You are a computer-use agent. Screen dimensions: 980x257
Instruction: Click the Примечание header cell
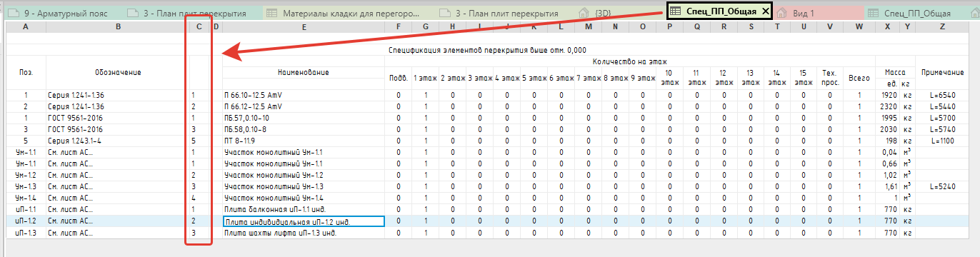[x=943, y=73]
